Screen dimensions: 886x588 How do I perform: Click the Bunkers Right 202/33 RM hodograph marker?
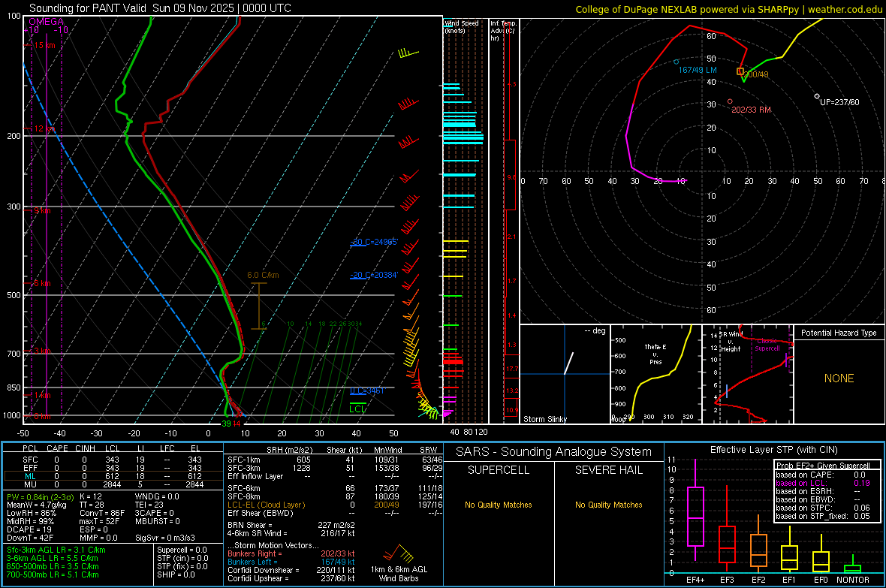[730, 101]
